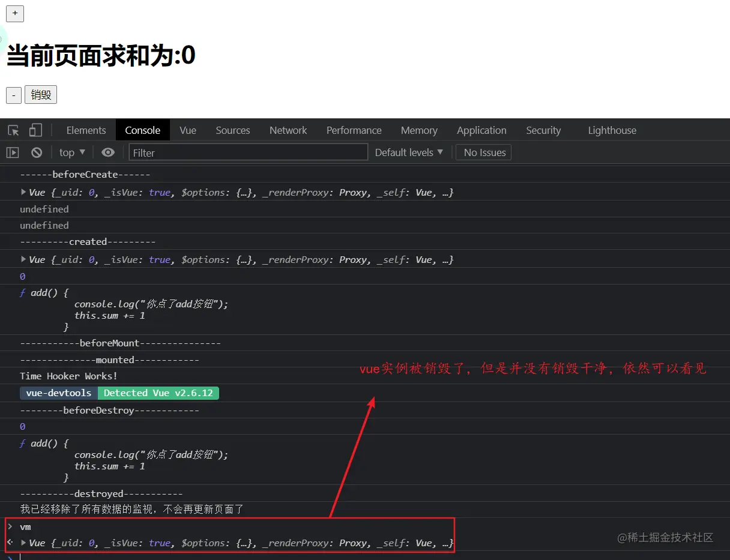Show the console sidebar panel icon
Viewport: 730px width, 560px height.
coord(13,152)
